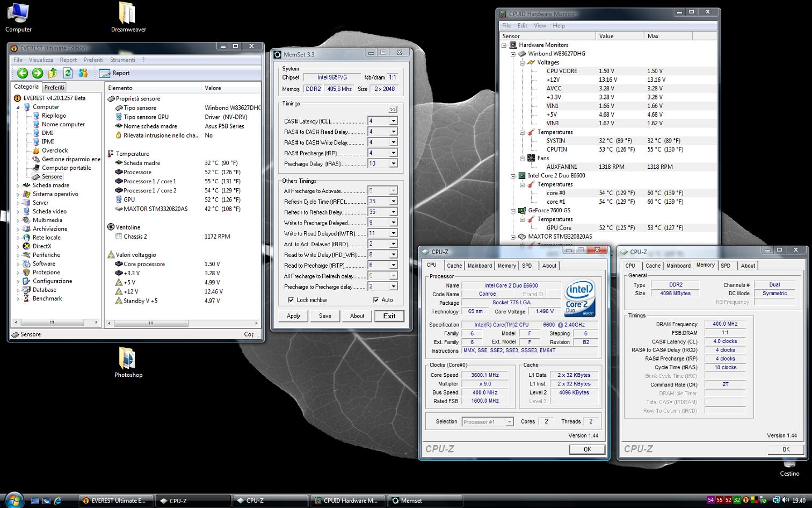Screen dimensions: 812x508
Task: Switch to Cache tab in left CPU-Z
Action: pos(454,266)
